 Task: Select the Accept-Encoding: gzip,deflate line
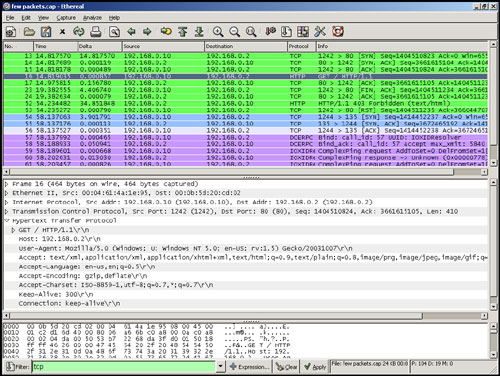pyautogui.click(x=83, y=276)
